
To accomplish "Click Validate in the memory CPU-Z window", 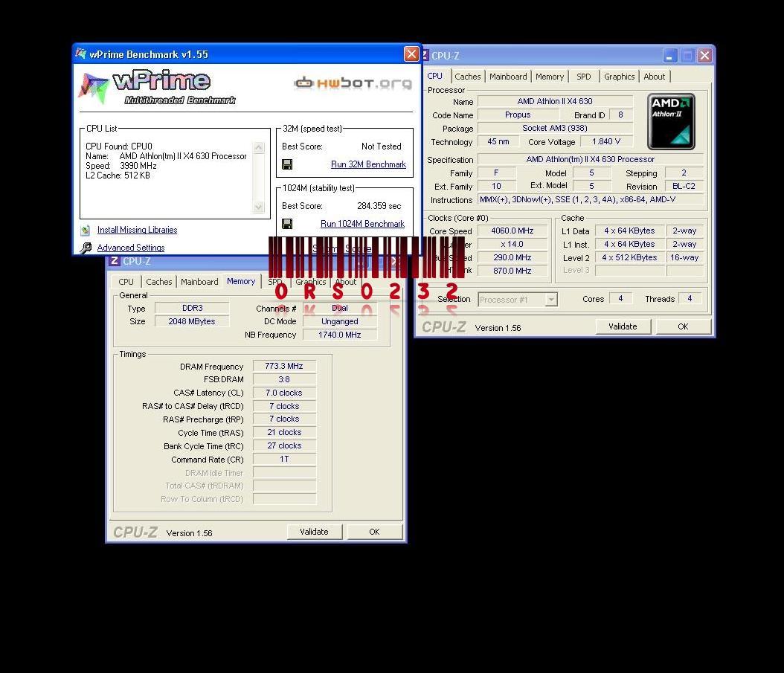I will (314, 532).
